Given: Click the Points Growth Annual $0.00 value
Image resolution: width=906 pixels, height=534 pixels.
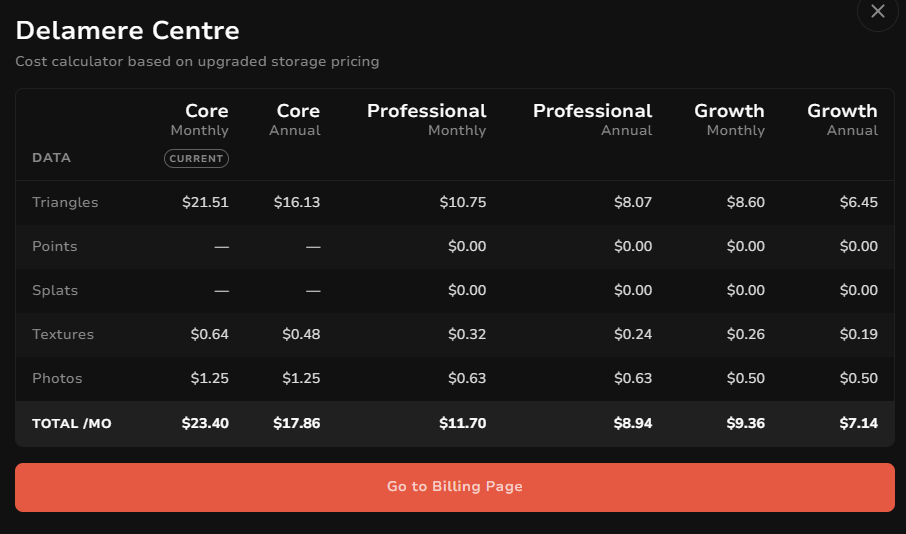Looking at the screenshot, I should [859, 246].
